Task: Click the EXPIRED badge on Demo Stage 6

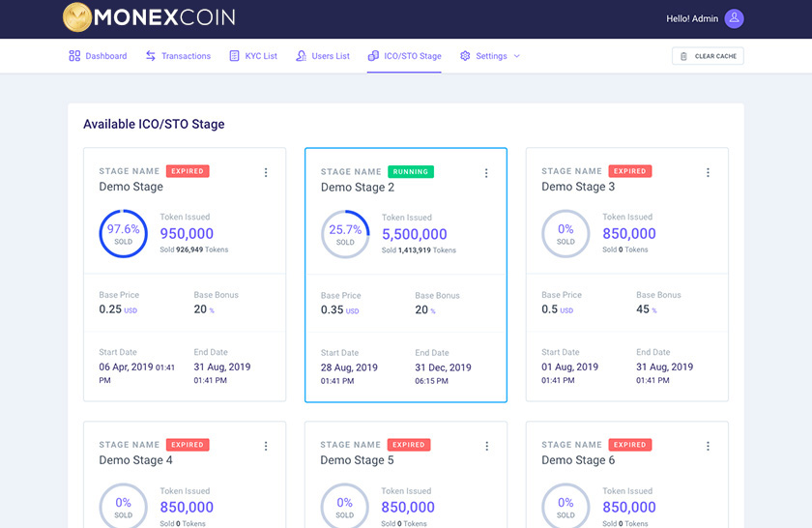Action: (x=629, y=445)
